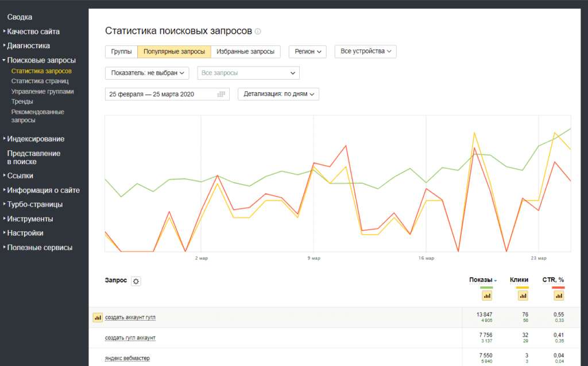Expand the Индексирование sidebar section
The width and height of the screenshot is (588, 366).
click(x=34, y=139)
